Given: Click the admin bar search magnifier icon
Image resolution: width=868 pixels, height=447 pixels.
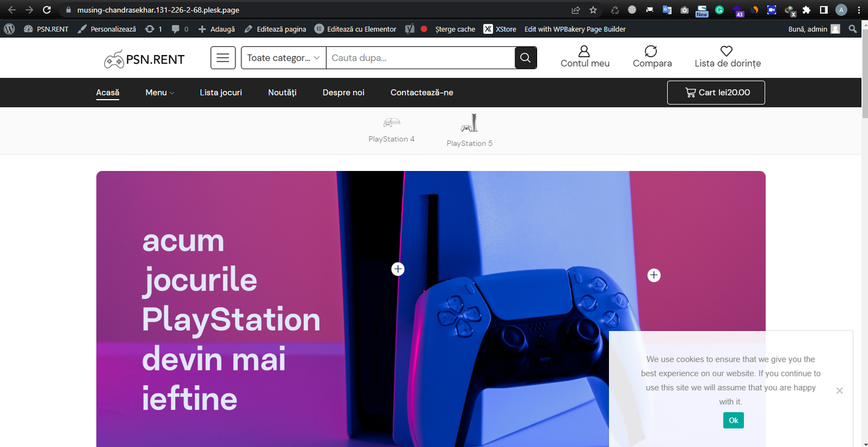Looking at the screenshot, I should pyautogui.click(x=852, y=29).
